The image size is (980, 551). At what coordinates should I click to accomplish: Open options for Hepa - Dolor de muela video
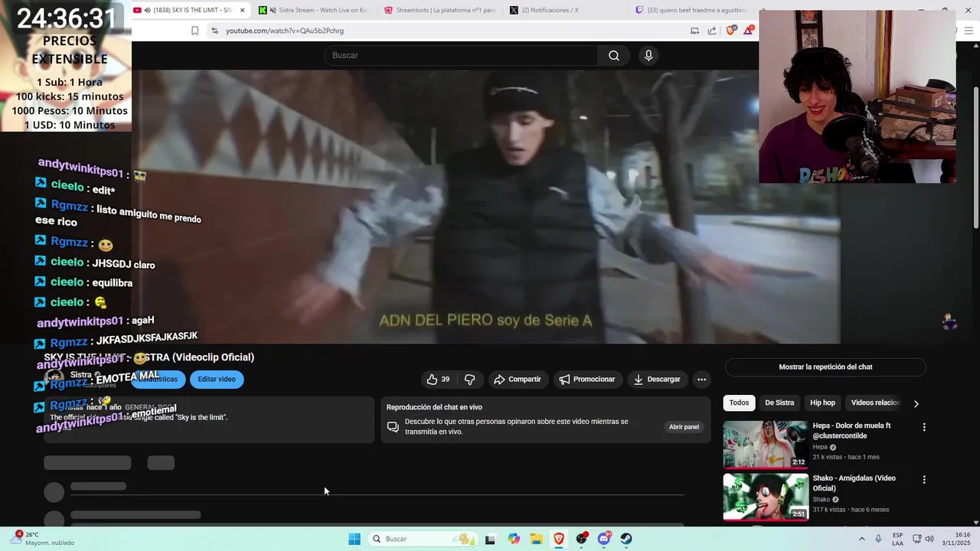click(924, 427)
